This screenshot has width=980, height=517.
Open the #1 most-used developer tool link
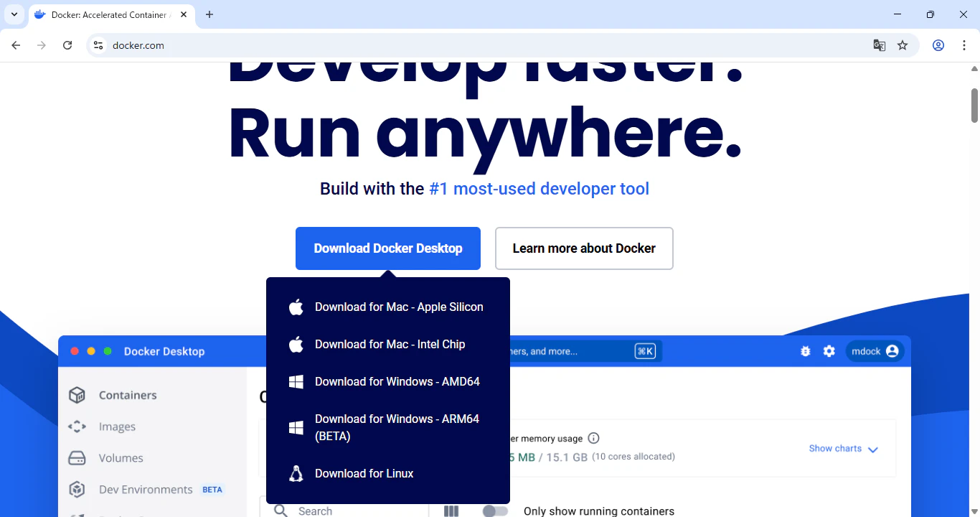pyautogui.click(x=539, y=189)
